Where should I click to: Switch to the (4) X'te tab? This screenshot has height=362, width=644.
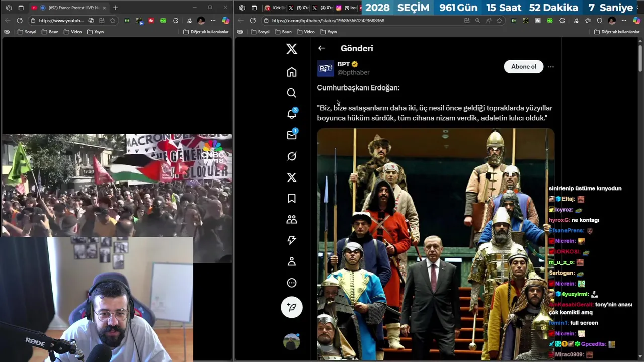tap(323, 8)
